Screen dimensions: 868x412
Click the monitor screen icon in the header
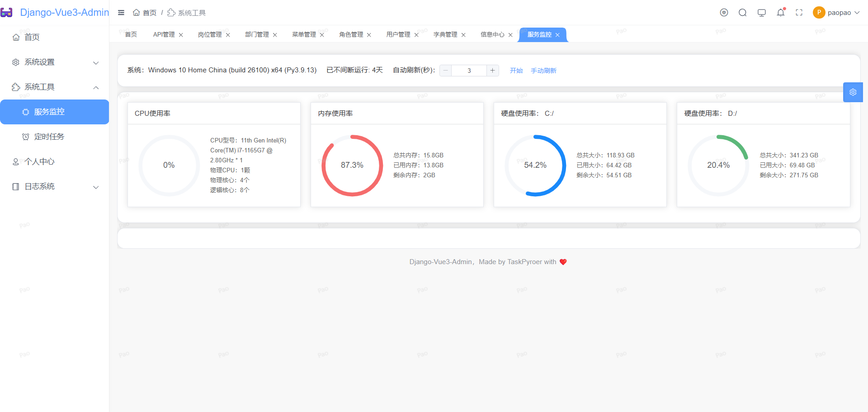762,13
